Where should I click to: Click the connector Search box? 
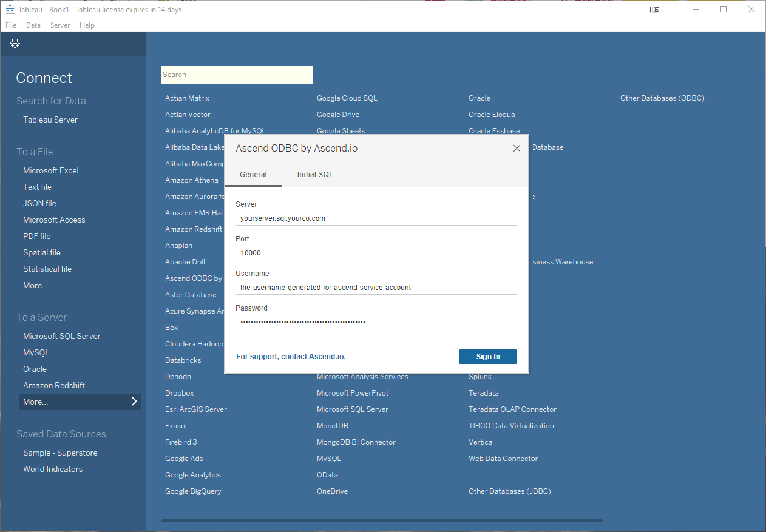pyautogui.click(x=237, y=75)
